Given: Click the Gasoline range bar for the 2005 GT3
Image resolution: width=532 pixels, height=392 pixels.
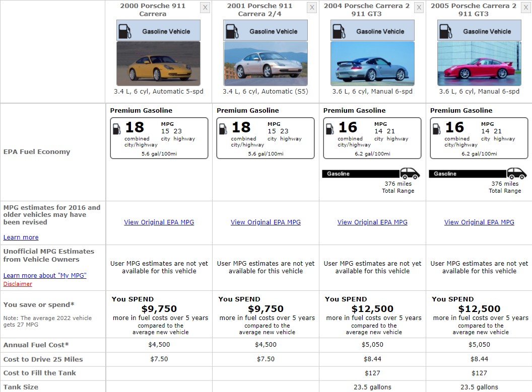Looking at the screenshot, I should pyautogui.click(x=468, y=174).
